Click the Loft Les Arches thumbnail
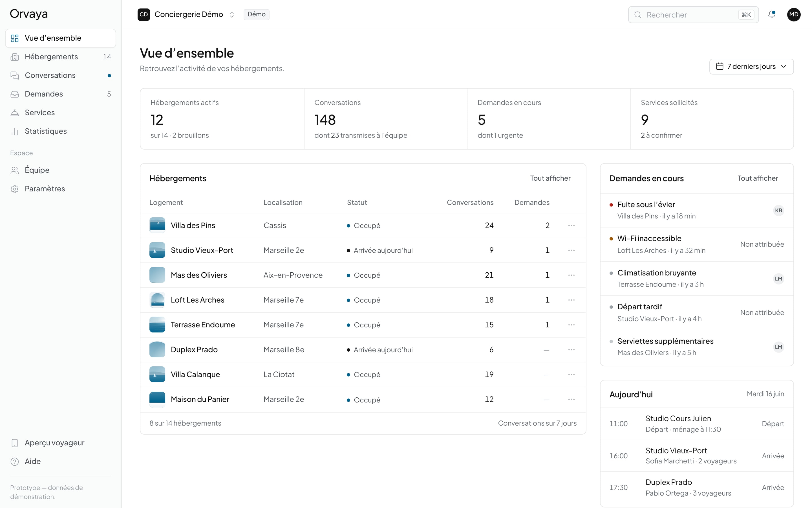This screenshot has width=812, height=508. click(x=157, y=300)
